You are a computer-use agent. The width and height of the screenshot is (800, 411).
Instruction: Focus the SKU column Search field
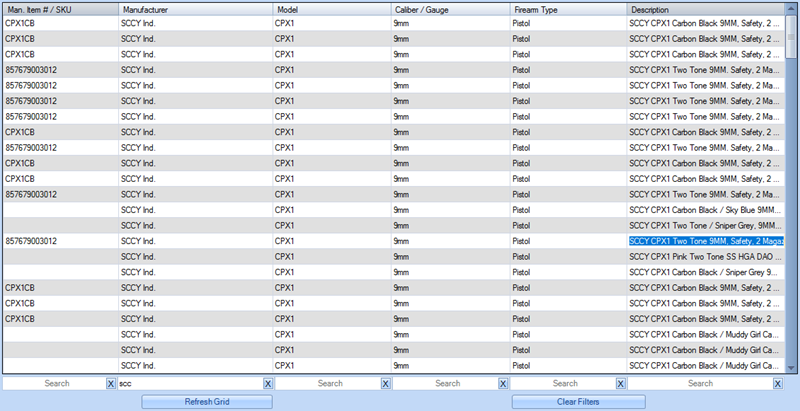55,383
